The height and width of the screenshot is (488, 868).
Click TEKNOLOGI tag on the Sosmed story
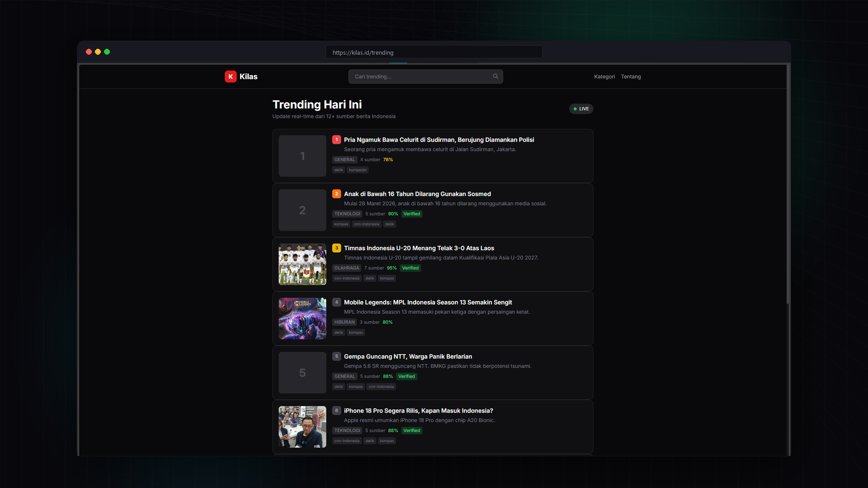tap(347, 214)
